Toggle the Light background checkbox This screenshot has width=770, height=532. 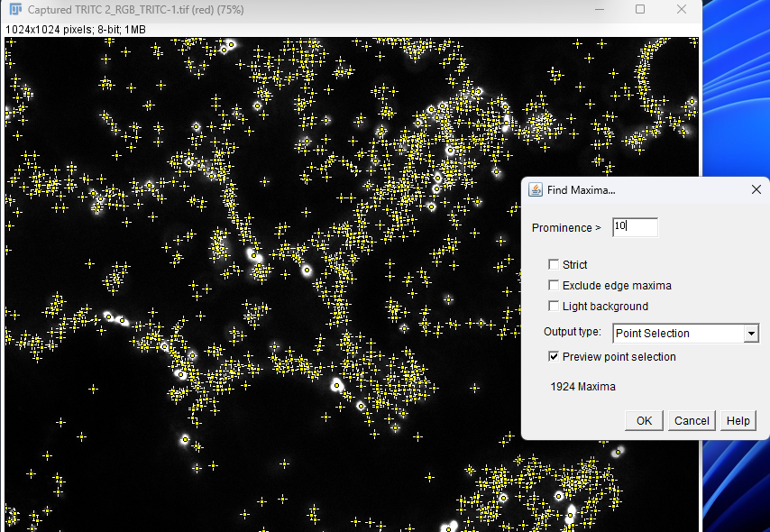554,306
